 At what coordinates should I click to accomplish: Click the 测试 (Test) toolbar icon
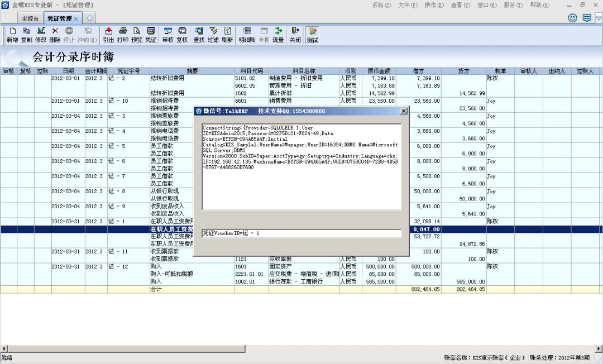coord(313,35)
